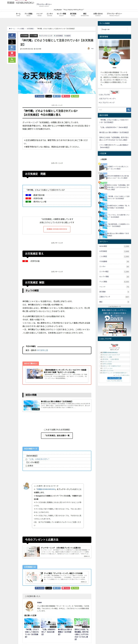Open recent post 「公海」は海全体の何%？【NEWS検定】
The image size is (138, 644).
(113, 127)
